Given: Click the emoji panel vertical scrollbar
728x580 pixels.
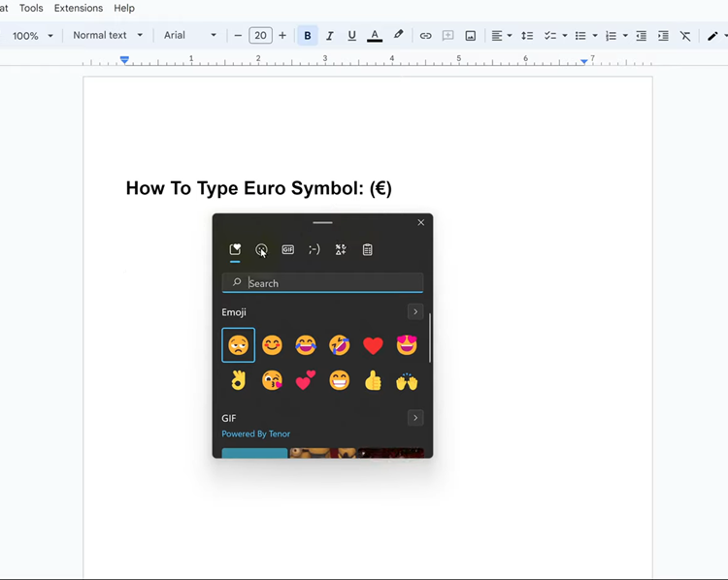Looking at the screenshot, I should click(x=430, y=338).
